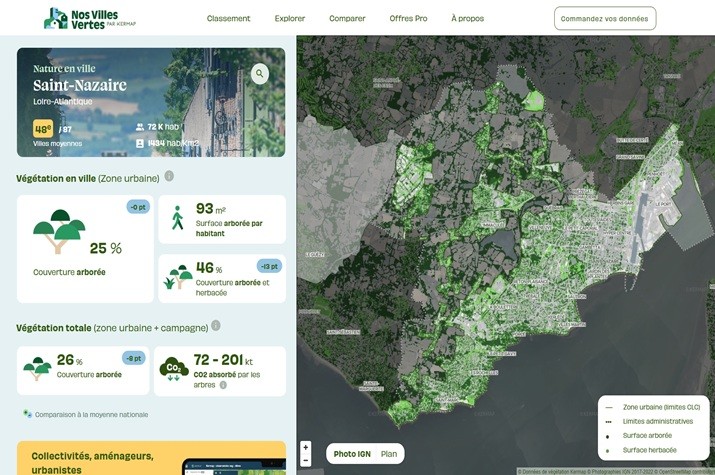Click the Limites administratives legend entry

click(649, 421)
